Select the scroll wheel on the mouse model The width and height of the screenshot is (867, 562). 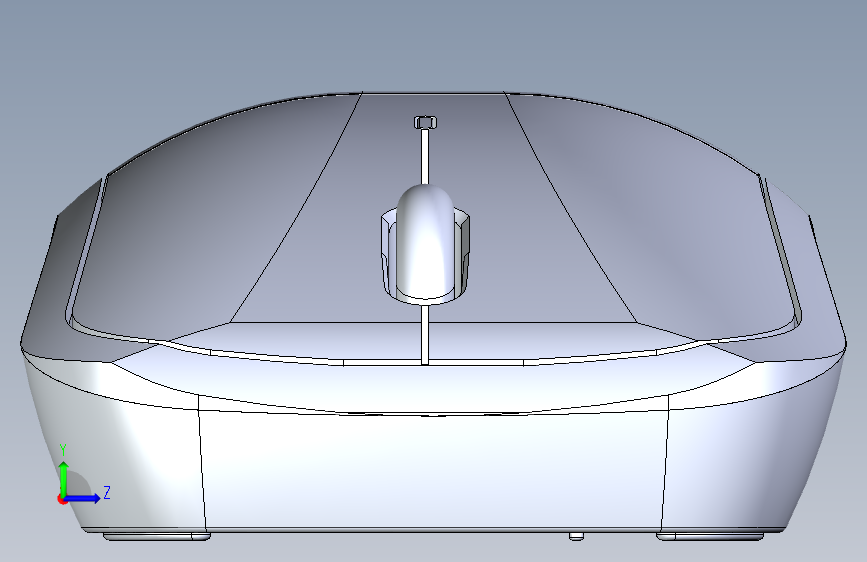425,241
